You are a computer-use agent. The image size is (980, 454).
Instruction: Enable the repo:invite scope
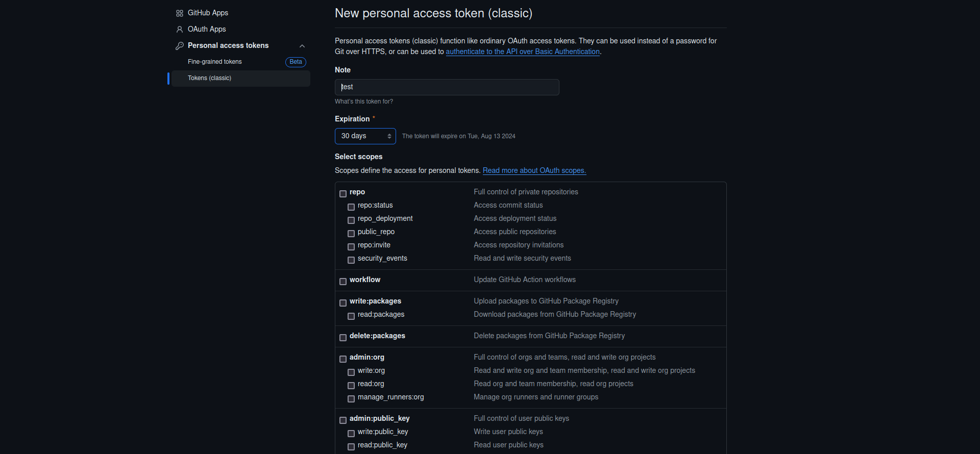(351, 247)
